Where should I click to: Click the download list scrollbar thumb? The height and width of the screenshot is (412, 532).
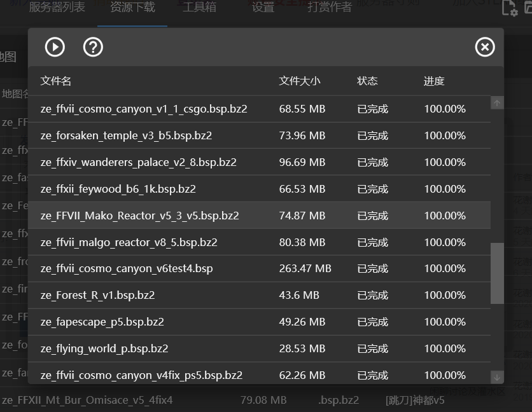tap(497, 273)
